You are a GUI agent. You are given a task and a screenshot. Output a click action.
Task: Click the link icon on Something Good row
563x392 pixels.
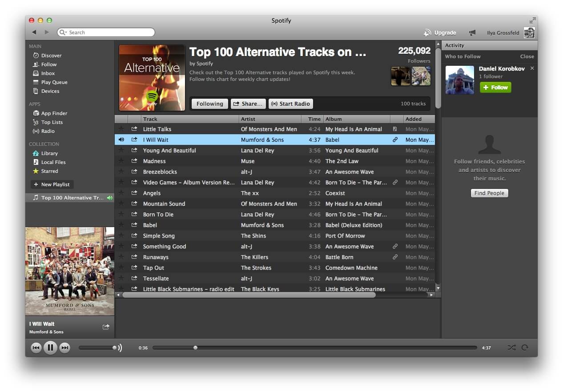(395, 246)
